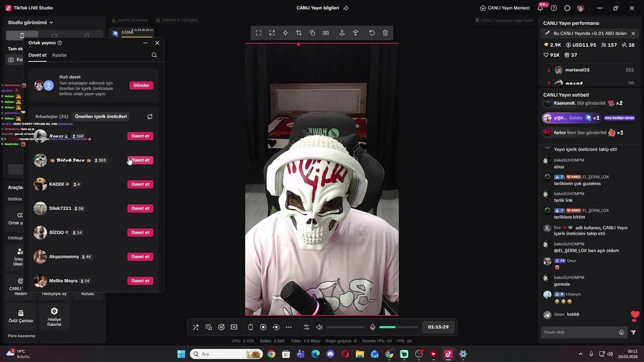
Task: Invite GİZOO with Davet et
Action: pyautogui.click(x=140, y=233)
